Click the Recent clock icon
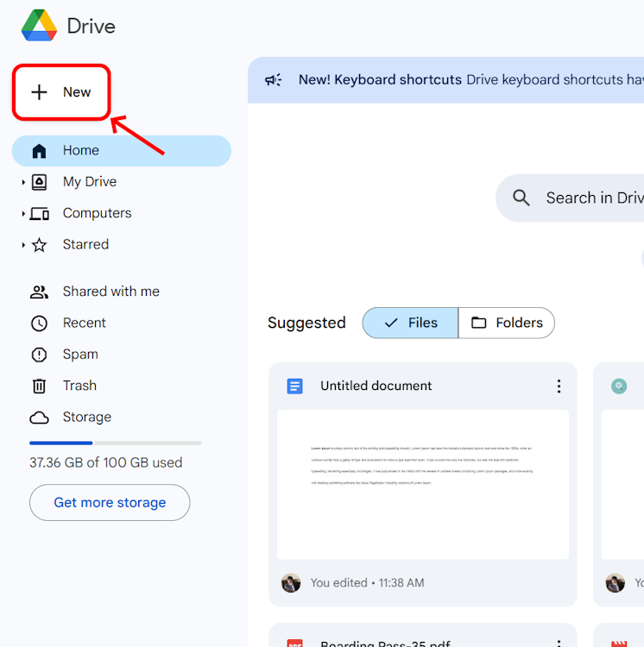 39,323
